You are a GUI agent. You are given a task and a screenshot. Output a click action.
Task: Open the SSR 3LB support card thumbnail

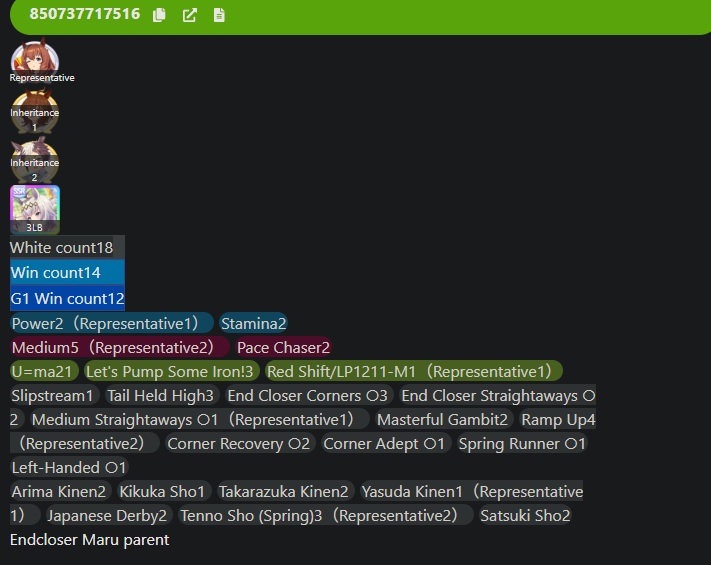point(35,209)
